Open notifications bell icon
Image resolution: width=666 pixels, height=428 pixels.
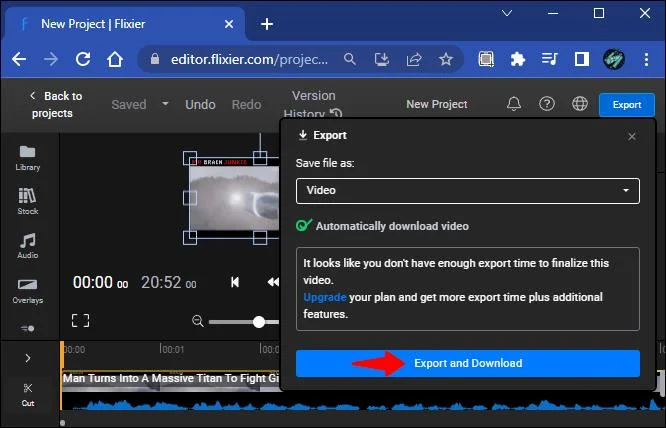click(x=514, y=104)
